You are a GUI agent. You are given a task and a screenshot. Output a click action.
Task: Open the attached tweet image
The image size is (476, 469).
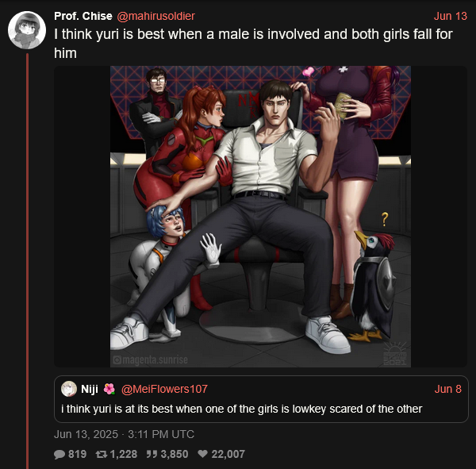pos(260,217)
